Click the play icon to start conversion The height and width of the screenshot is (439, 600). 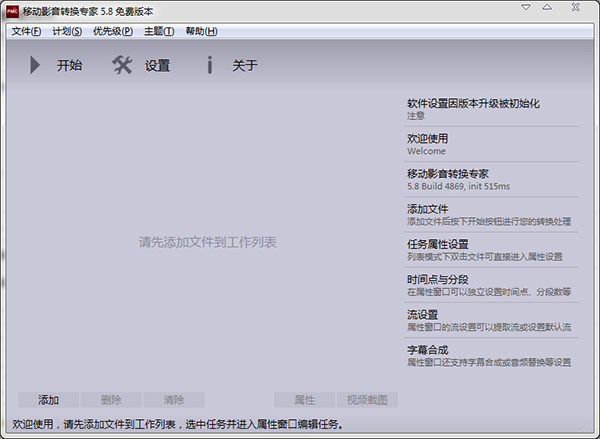coord(35,66)
